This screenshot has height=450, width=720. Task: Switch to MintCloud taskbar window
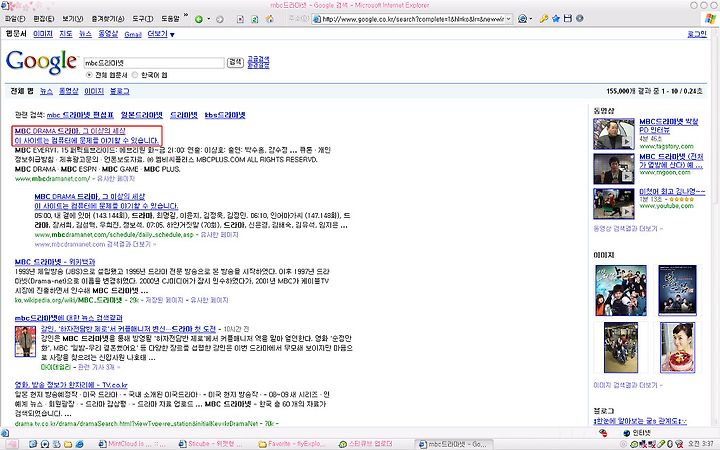[x=133, y=444]
